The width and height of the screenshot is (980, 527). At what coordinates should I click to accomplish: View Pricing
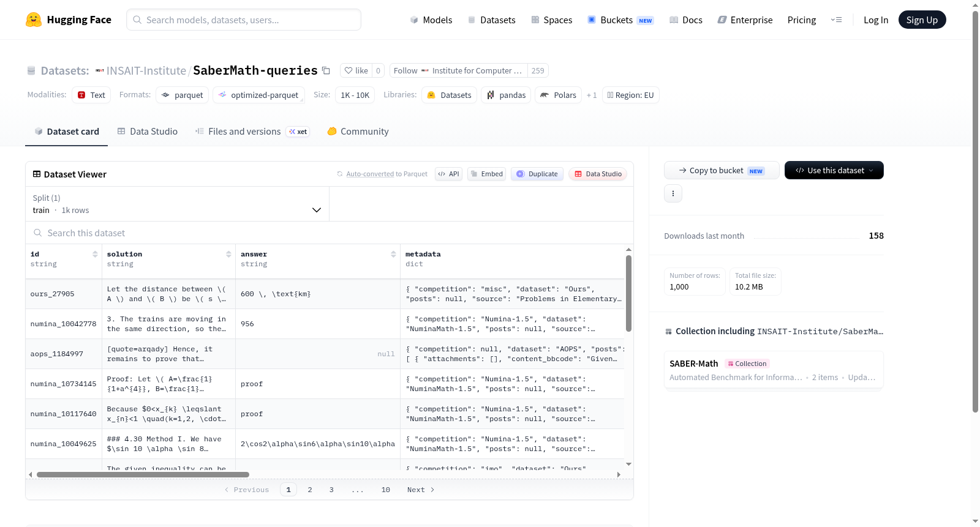(x=802, y=20)
